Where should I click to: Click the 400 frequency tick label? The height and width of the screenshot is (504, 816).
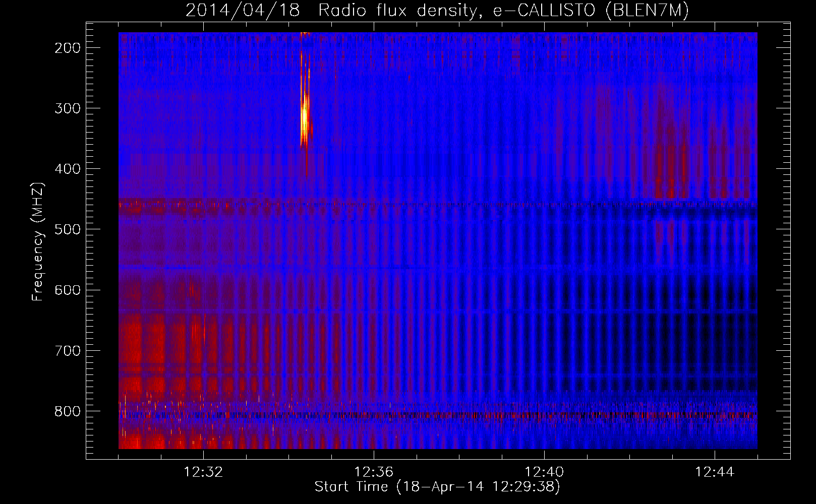68,169
